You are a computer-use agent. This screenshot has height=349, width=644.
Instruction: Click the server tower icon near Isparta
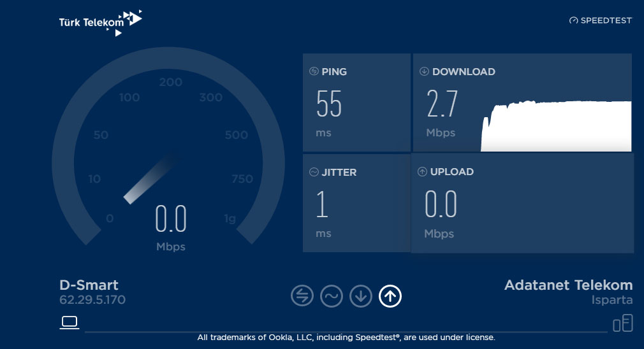(623, 323)
